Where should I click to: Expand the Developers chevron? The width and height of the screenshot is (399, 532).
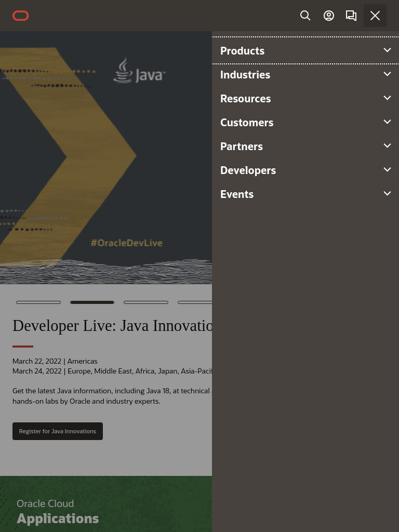pyautogui.click(x=387, y=169)
